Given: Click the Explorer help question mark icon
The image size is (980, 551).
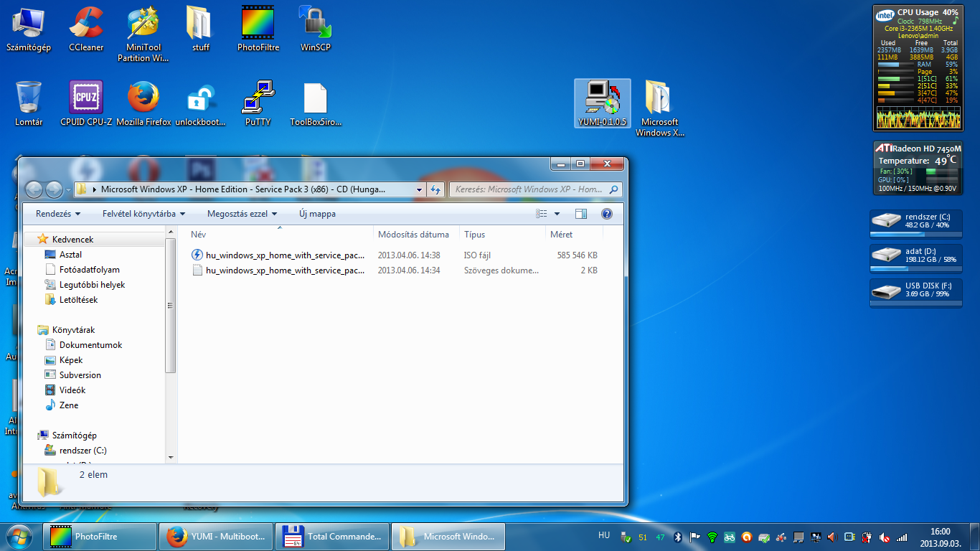Looking at the screenshot, I should (606, 214).
